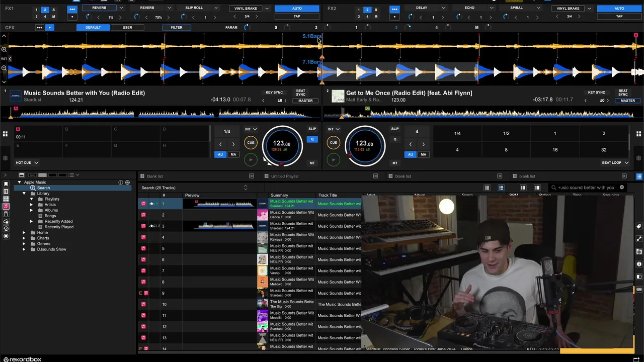644x362 pixels.
Task: Switch deck 1 loop to MA manual mode
Action: (233, 155)
